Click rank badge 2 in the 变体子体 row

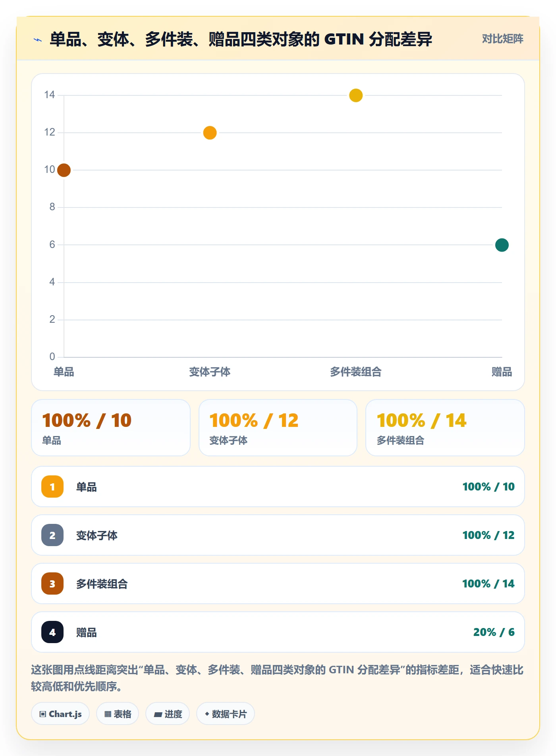52,535
